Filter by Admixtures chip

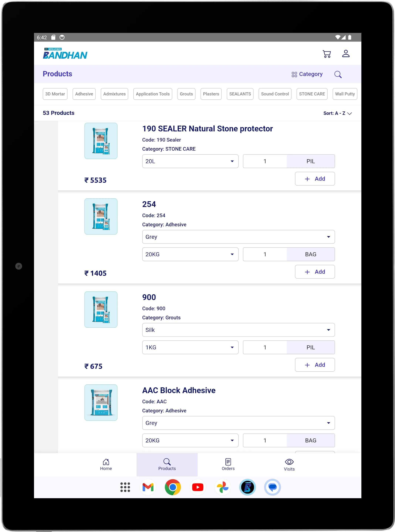point(114,94)
